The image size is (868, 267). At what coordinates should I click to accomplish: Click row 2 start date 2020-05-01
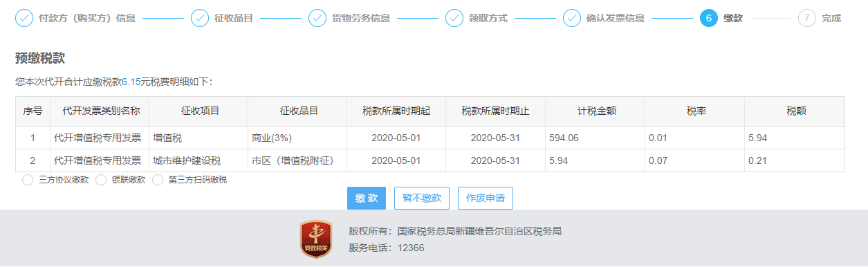click(396, 160)
